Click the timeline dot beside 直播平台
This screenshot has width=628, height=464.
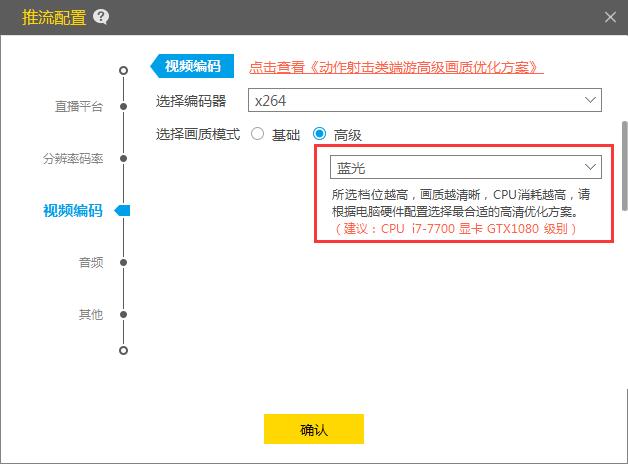coord(123,106)
